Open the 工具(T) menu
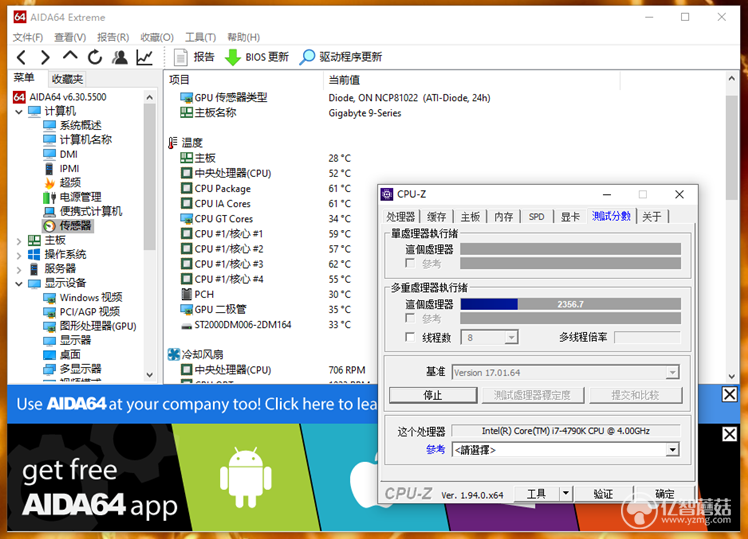748x539 pixels. click(200, 37)
